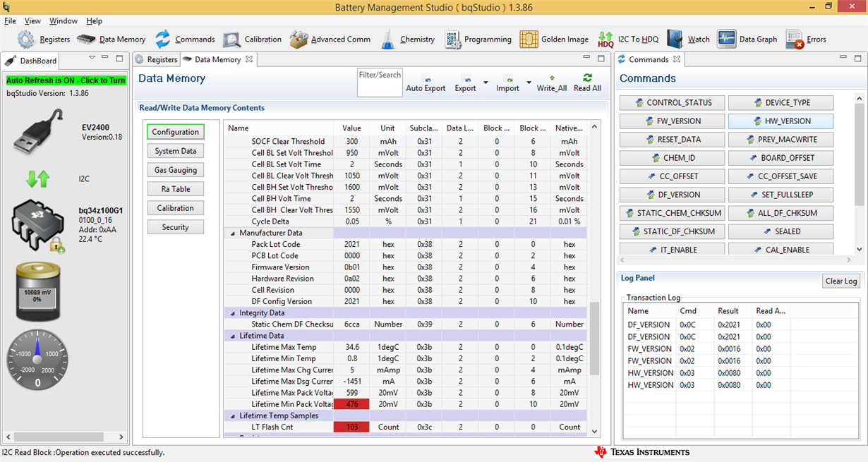Open Export dropdown arrow
The image size is (868, 462).
(486, 83)
